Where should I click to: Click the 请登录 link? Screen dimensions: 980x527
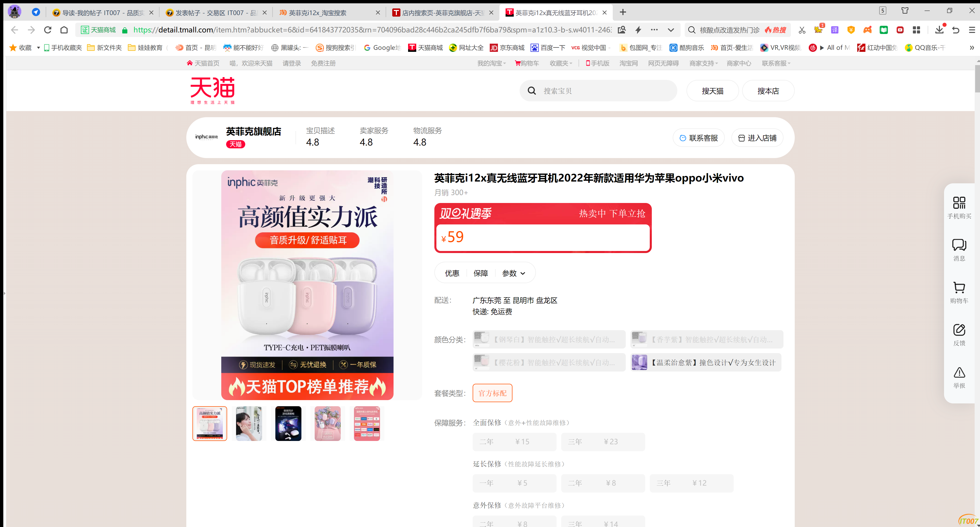[x=291, y=63]
